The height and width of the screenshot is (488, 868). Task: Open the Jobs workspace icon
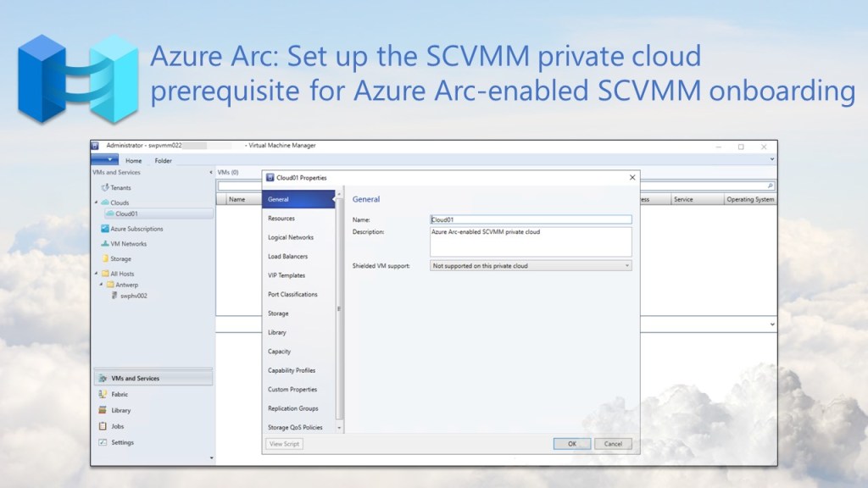pos(103,426)
